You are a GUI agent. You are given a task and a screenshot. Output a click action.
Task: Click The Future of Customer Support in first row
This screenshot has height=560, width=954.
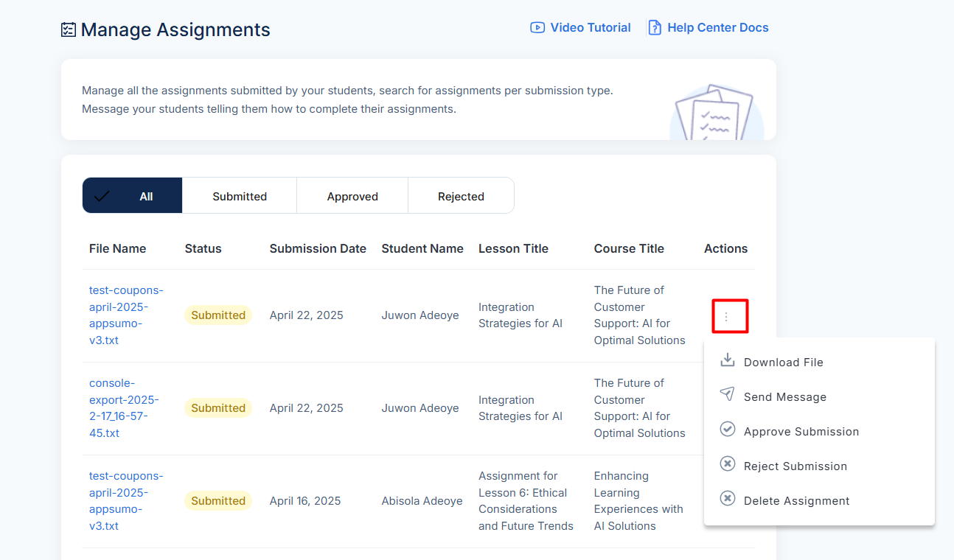pyautogui.click(x=640, y=315)
